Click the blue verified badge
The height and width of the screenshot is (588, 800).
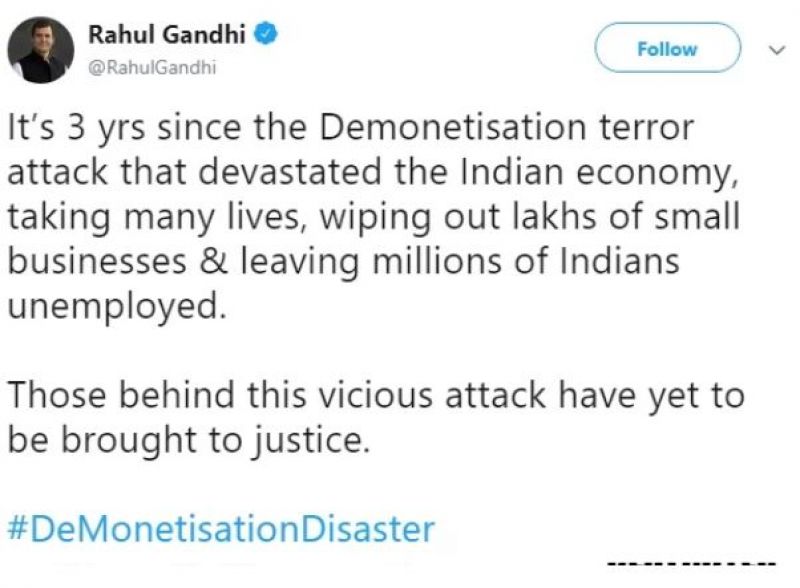pyautogui.click(x=266, y=34)
